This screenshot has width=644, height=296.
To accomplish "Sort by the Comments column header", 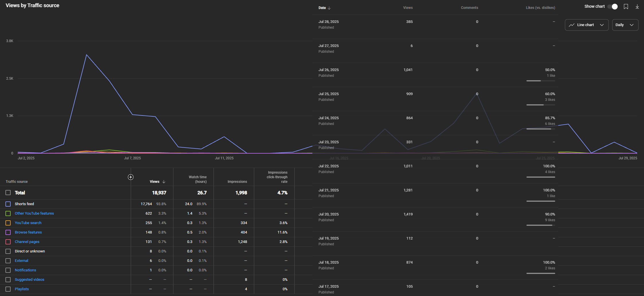I will pos(469,8).
